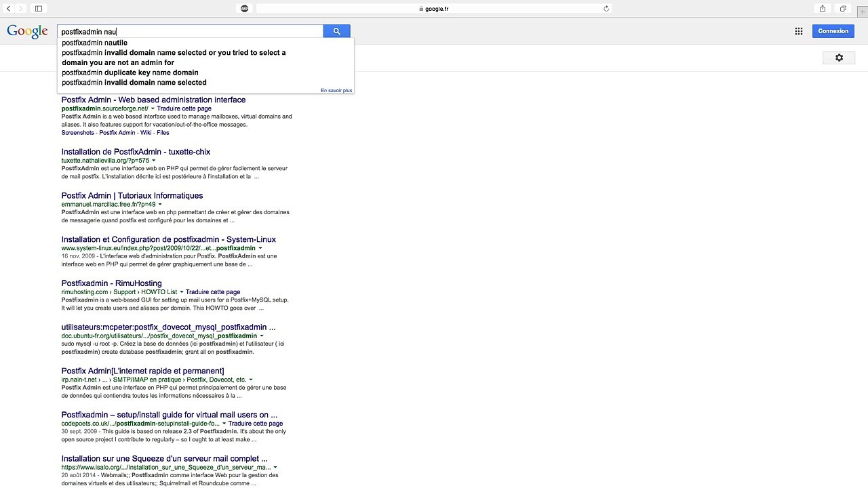Open Postfixadmin - RimuHosting result
868x488 pixels.
click(111, 283)
